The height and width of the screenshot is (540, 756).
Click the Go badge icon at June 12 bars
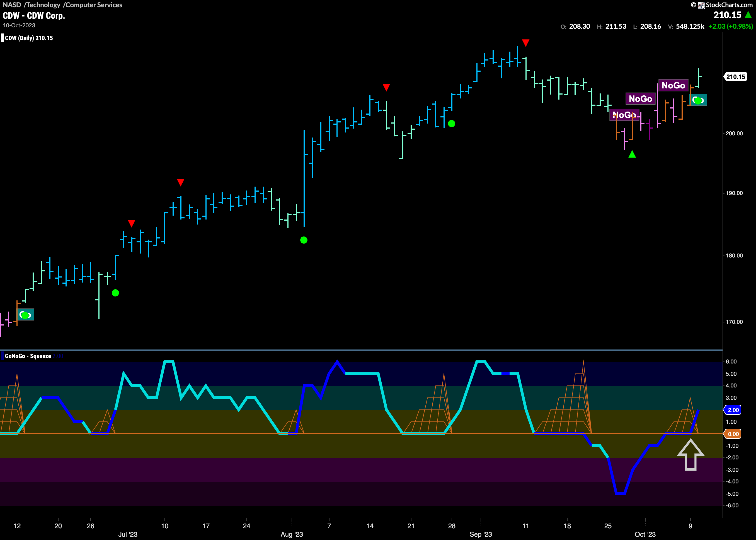pos(25,315)
